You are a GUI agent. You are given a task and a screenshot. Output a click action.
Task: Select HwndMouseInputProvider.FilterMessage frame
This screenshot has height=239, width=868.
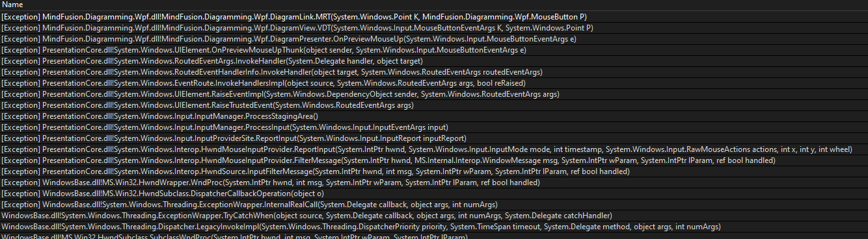[x=434, y=160]
